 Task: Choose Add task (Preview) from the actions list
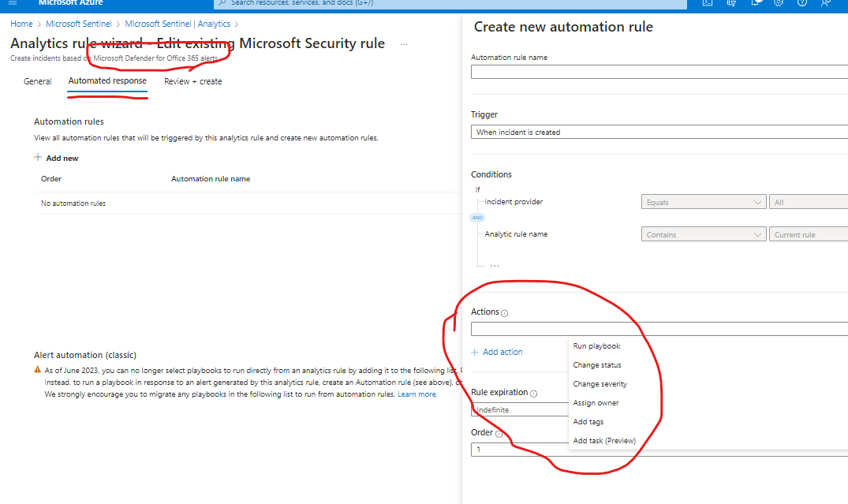tap(604, 441)
